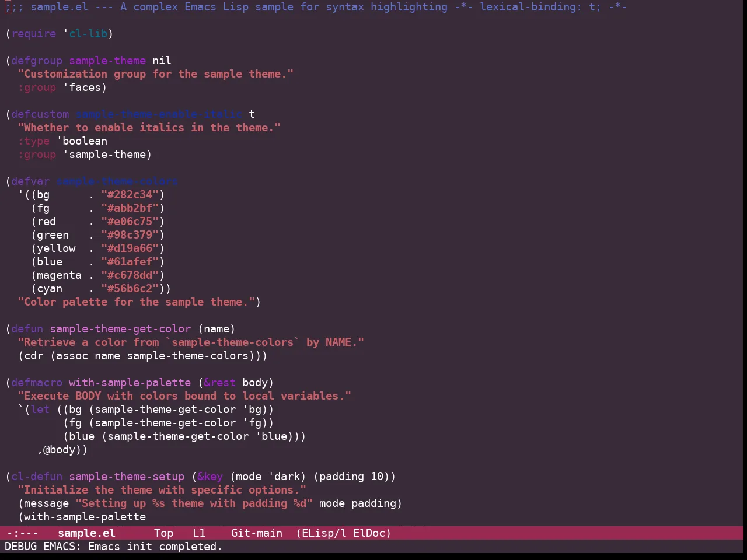Click the header comment line of sample.el
The width and height of the screenshot is (747, 560).
tap(316, 7)
